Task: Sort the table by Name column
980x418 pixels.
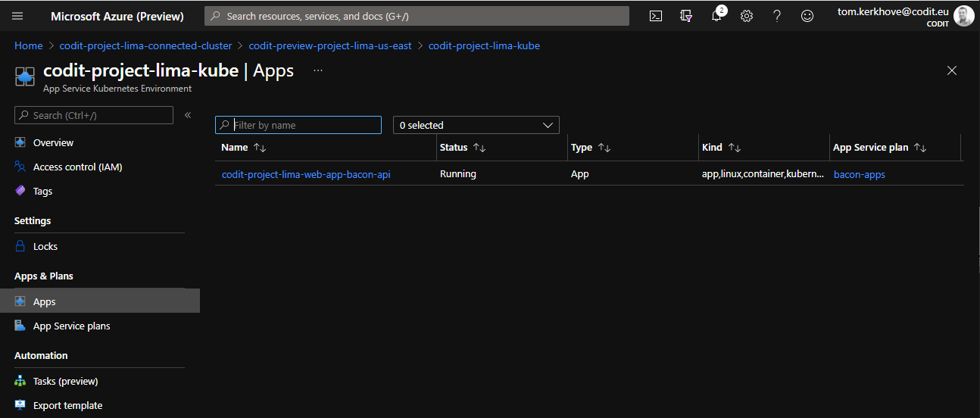Action: (260, 148)
